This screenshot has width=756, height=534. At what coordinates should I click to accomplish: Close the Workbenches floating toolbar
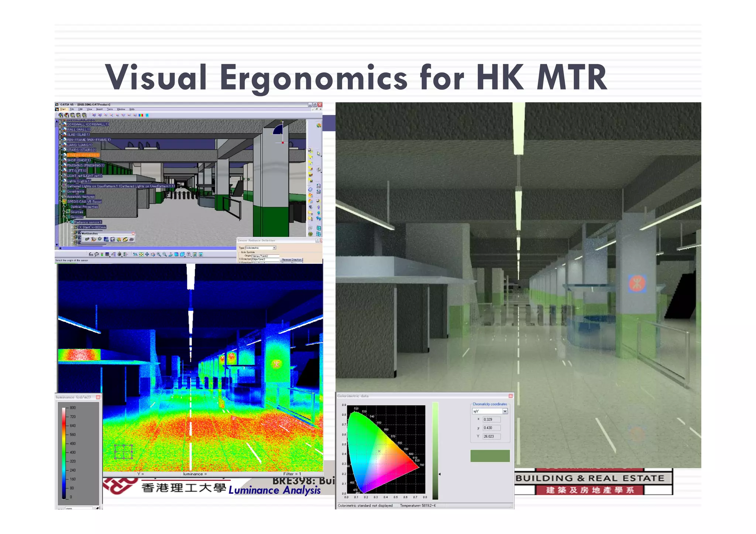(133, 233)
